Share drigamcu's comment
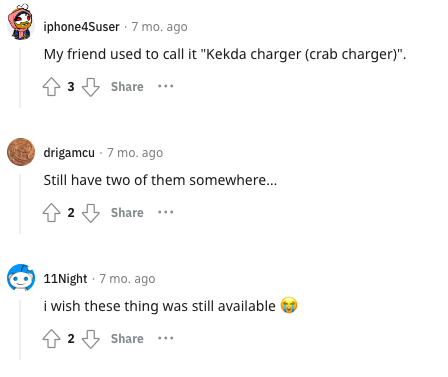The image size is (448, 377). (127, 213)
